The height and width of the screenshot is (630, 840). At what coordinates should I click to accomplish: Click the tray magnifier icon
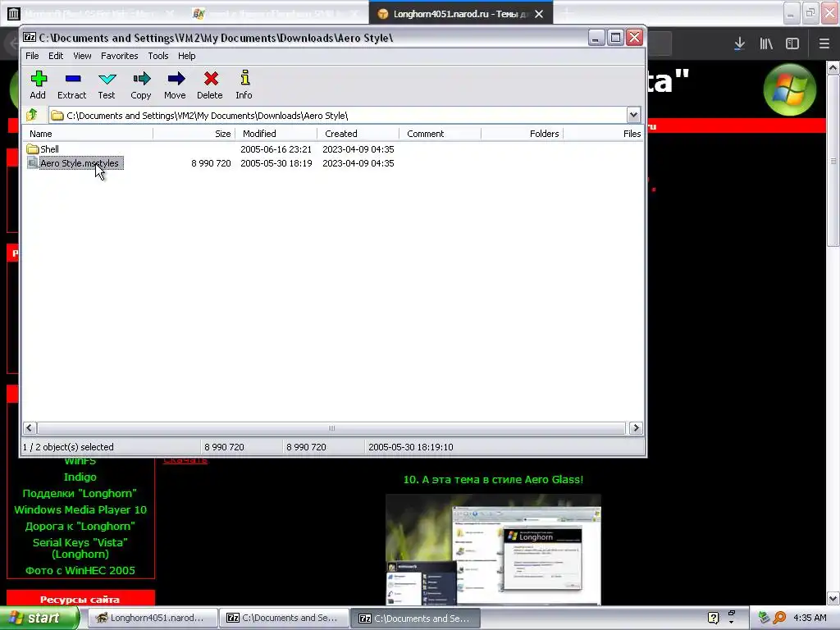tap(779, 618)
